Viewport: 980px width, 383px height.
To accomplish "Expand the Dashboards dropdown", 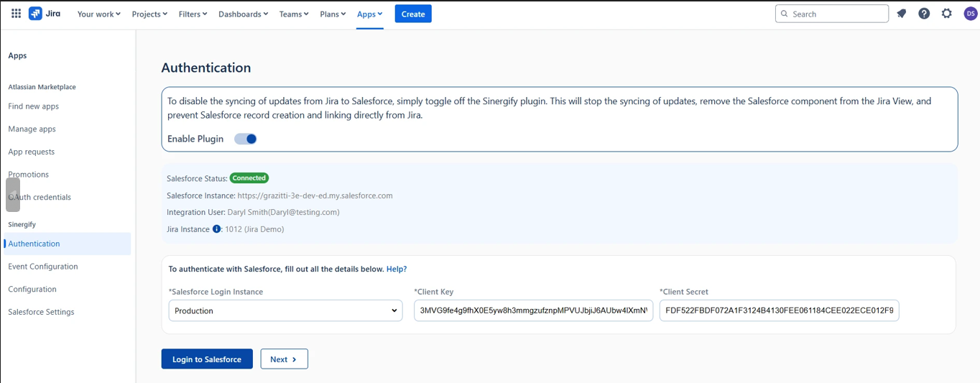I will point(243,14).
